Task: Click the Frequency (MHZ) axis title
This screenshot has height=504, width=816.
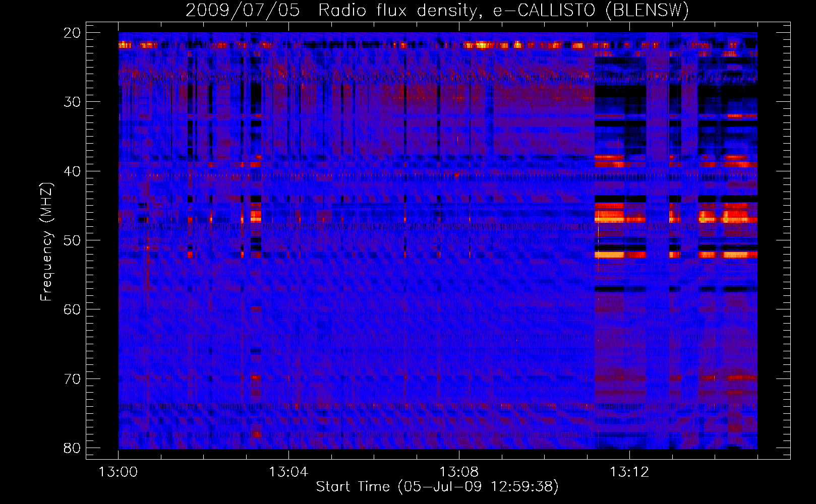Action: click(46, 242)
